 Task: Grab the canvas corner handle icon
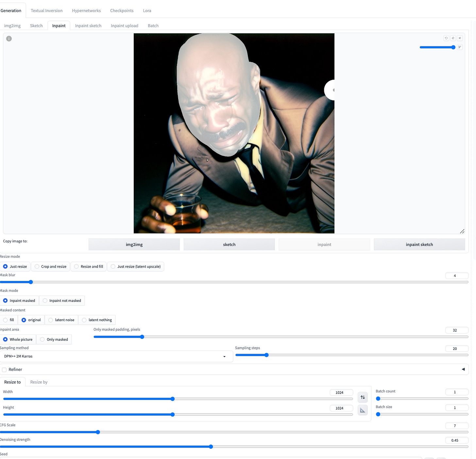click(x=462, y=231)
